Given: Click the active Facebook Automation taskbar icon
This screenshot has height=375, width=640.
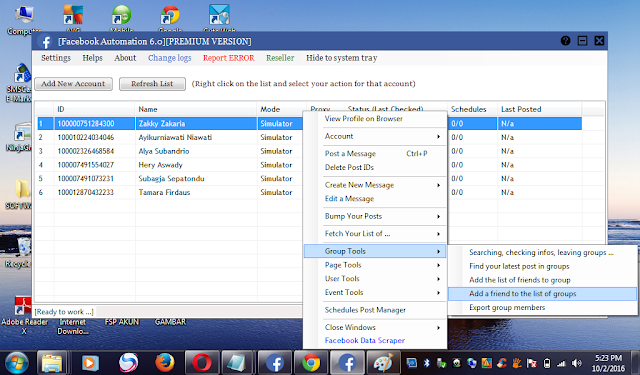Looking at the screenshot, I should [x=347, y=363].
